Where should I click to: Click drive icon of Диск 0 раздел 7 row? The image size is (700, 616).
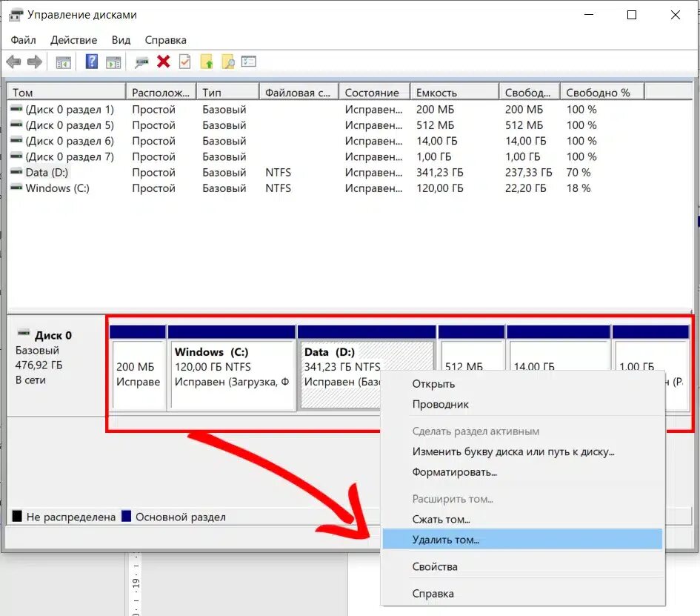[x=16, y=156]
